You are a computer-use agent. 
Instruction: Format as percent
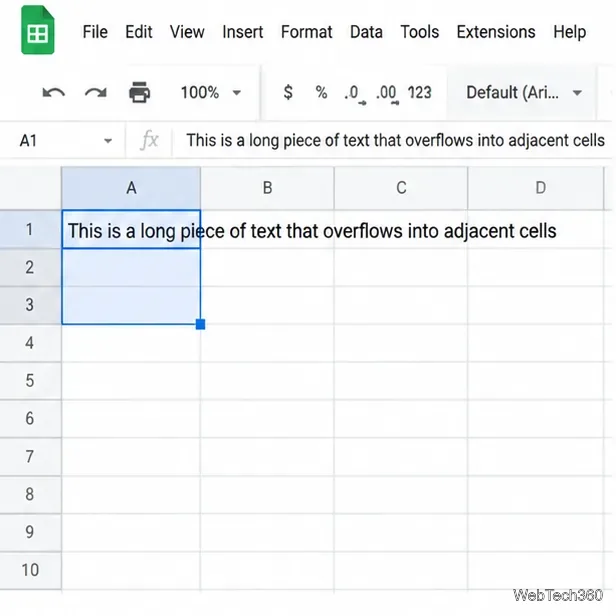point(321,93)
